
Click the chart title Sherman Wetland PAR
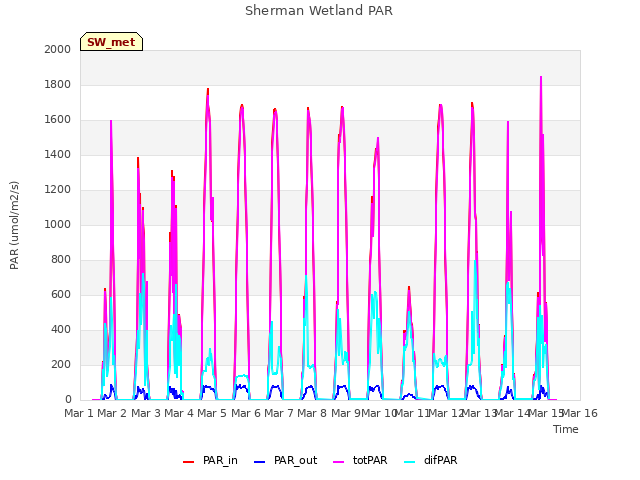(319, 11)
